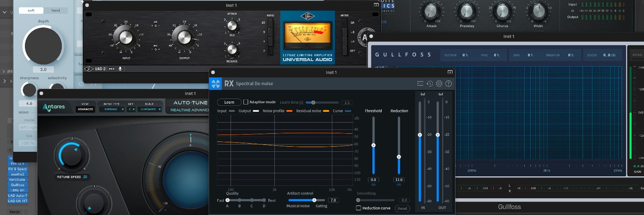Viewport: 644px width, 215px height.
Task: Click the link icon under Reduction value
Action: coord(399,184)
